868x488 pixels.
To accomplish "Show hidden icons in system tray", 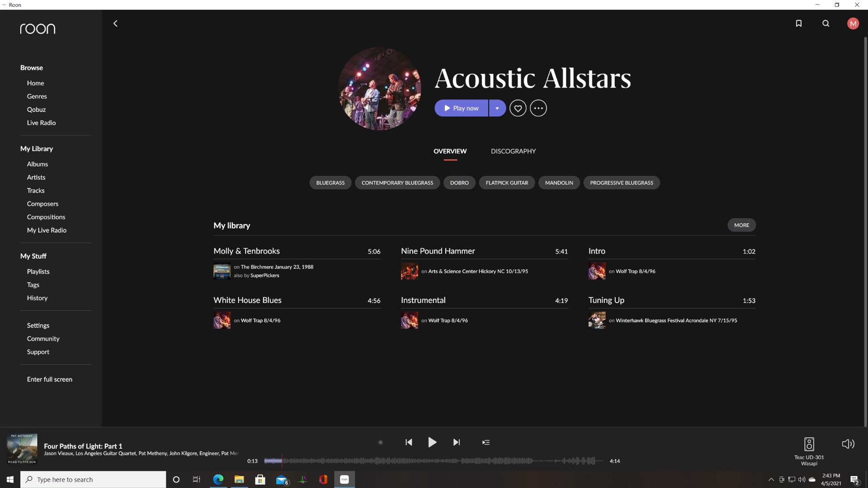I will [x=771, y=480].
